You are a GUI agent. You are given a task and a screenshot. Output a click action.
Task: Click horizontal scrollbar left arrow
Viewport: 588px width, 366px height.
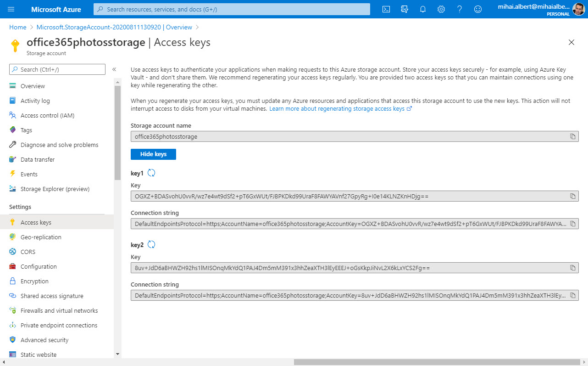coord(4,362)
